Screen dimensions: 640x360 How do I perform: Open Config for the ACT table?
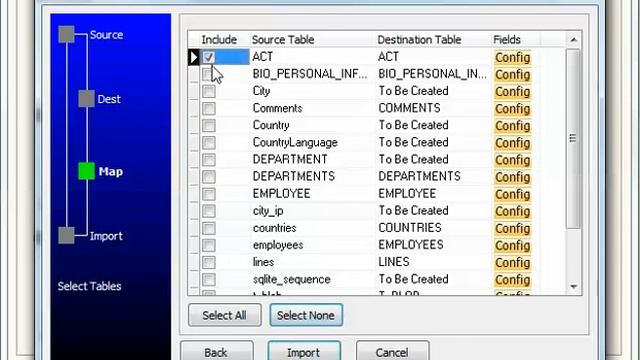click(513, 58)
